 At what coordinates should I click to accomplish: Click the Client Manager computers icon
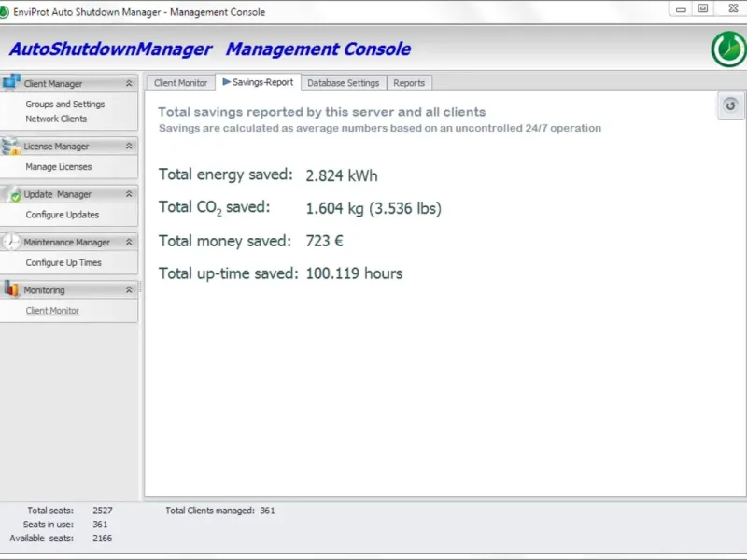(x=10, y=82)
